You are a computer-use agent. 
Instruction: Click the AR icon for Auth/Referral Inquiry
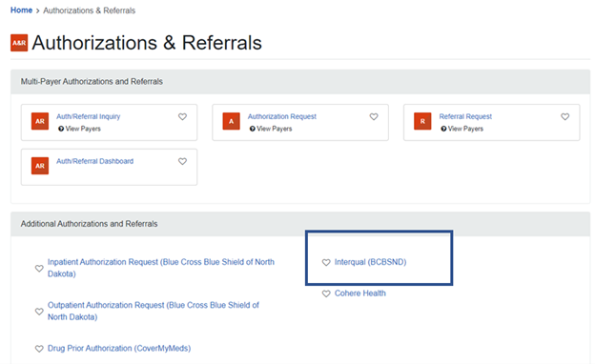click(40, 121)
